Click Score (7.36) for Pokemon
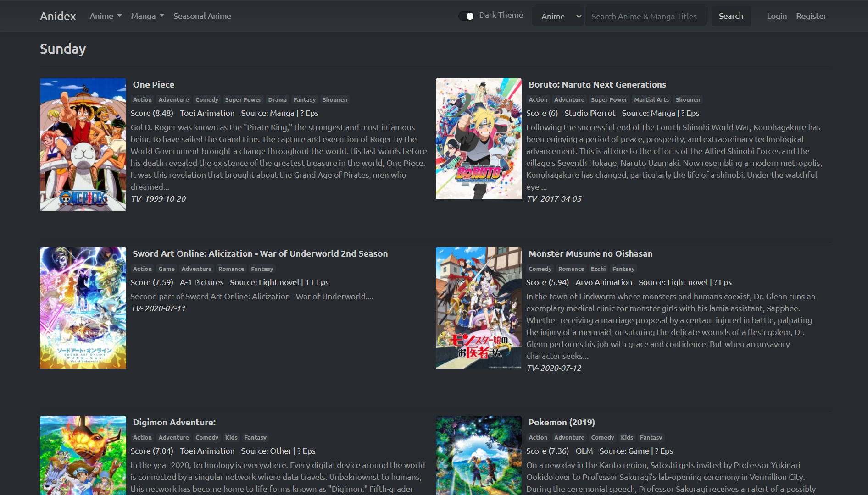 point(547,451)
